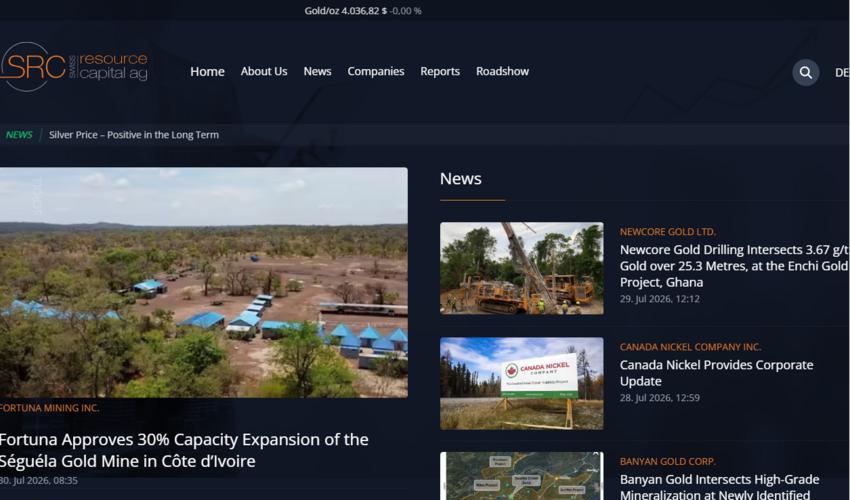The width and height of the screenshot is (850, 500).
Task: Open the About Us menu
Action: click(x=264, y=72)
